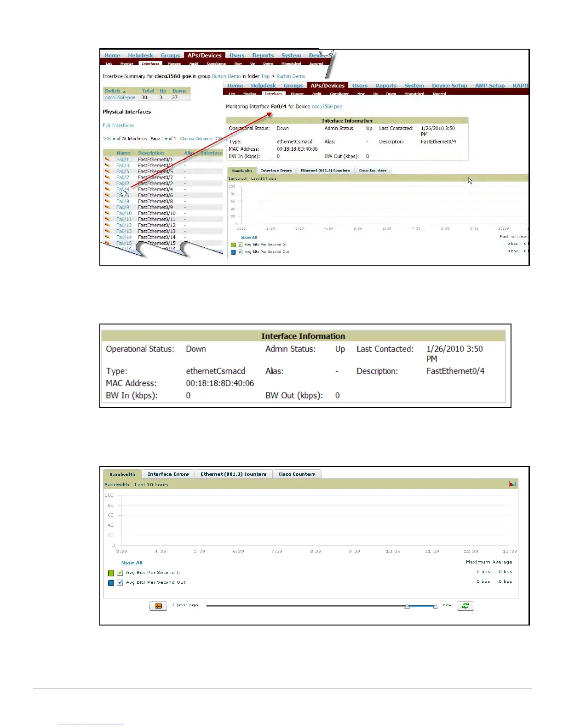Open the Cisco Counters tab in bottom panel
The height and width of the screenshot is (728, 563).
(297, 474)
